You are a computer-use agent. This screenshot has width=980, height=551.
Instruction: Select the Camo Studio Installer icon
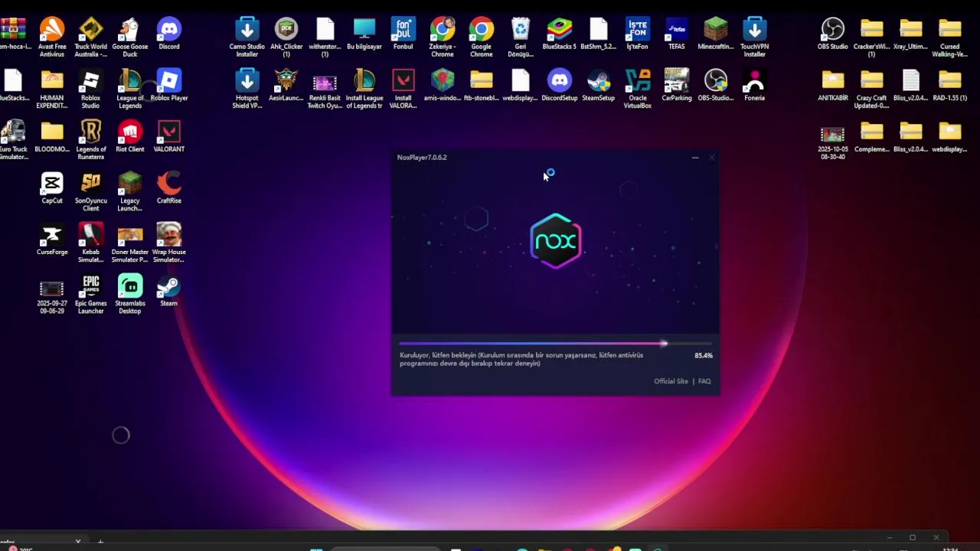click(x=247, y=37)
